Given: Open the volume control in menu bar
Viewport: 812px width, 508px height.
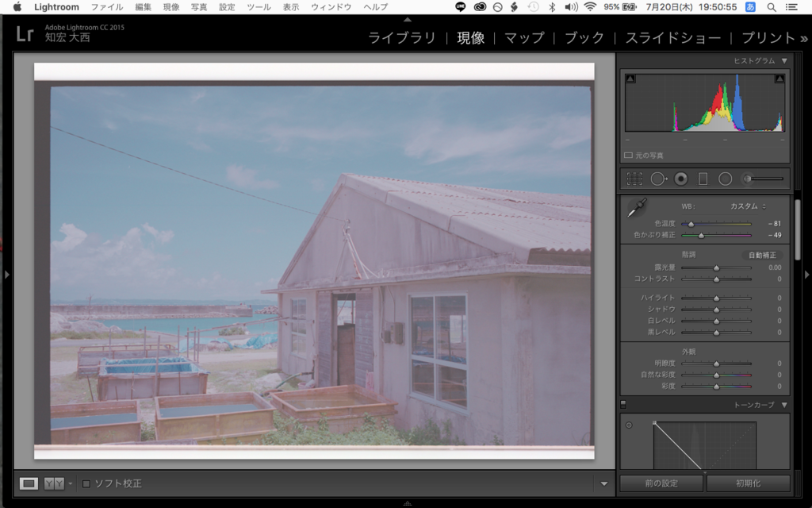Looking at the screenshot, I should point(571,6).
